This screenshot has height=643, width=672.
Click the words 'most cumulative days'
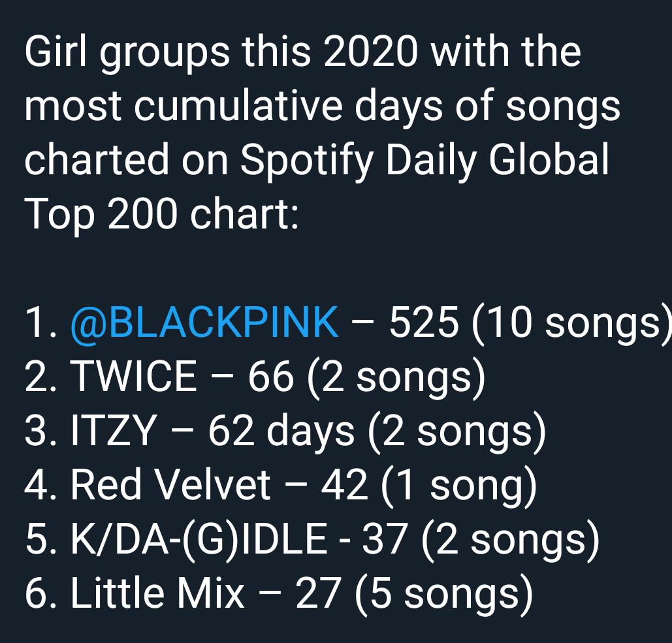tap(234, 106)
